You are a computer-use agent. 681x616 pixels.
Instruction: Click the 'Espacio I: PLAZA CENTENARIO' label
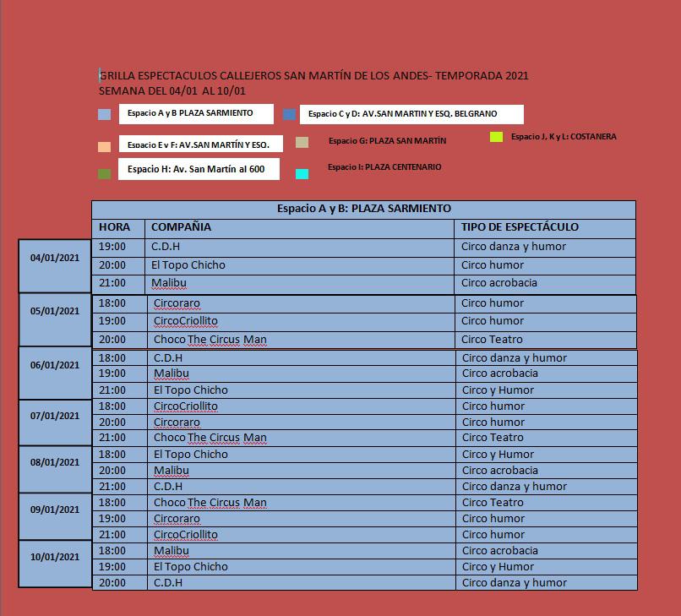(384, 167)
